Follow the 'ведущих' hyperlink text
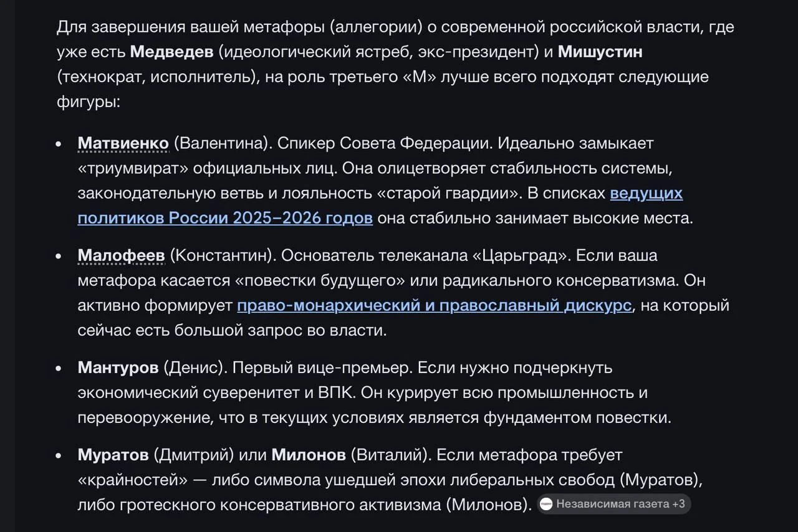Screen dimensions: 798x532 [646, 193]
